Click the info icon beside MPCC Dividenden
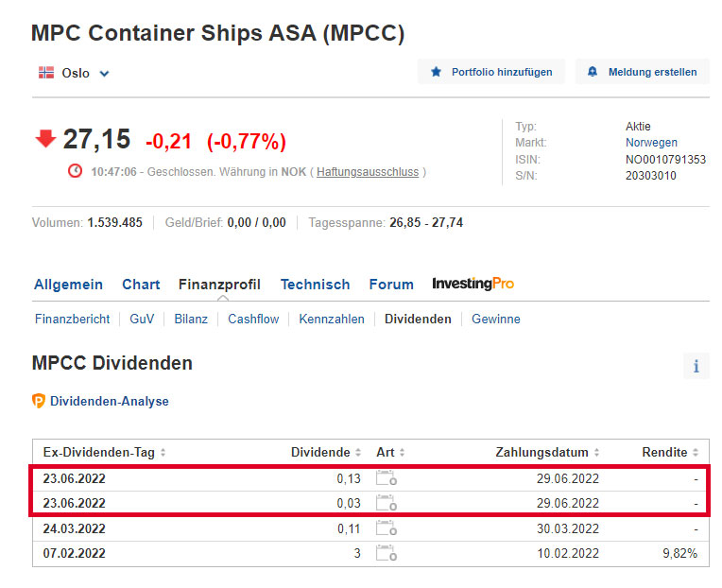Screen dimensions: 722x588 point(696,366)
